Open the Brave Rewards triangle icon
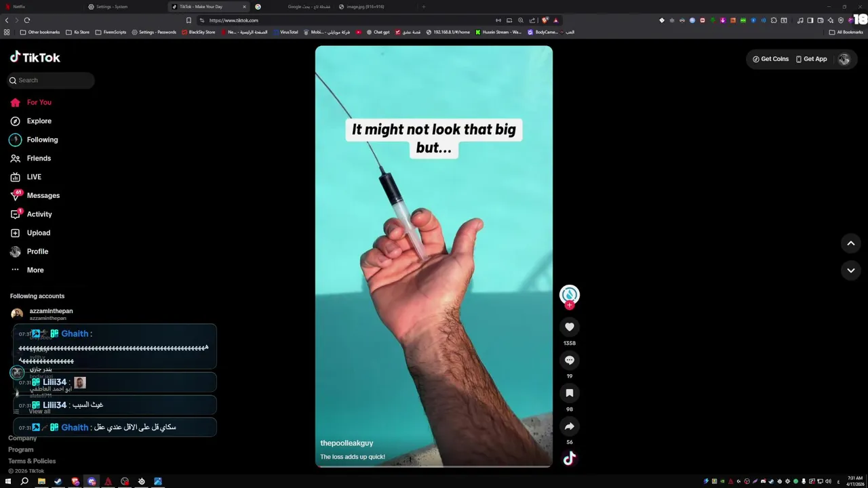The width and height of the screenshot is (868, 488). point(556,20)
